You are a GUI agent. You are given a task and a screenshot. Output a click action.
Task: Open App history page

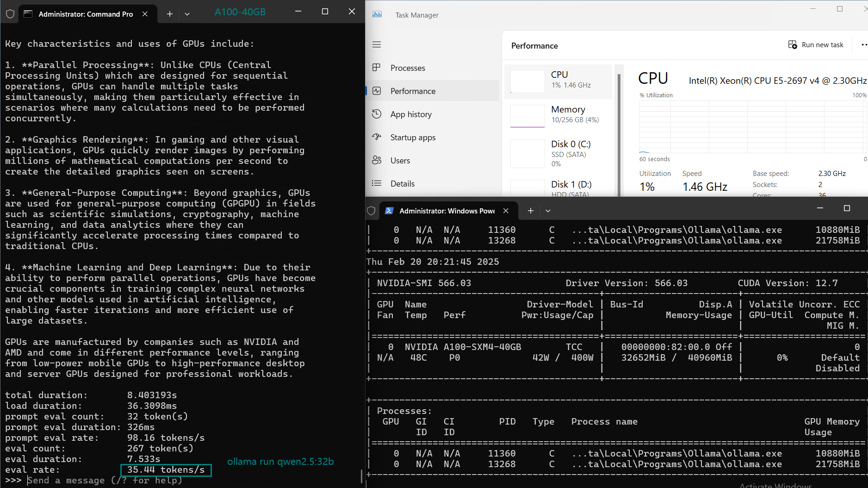click(433, 114)
